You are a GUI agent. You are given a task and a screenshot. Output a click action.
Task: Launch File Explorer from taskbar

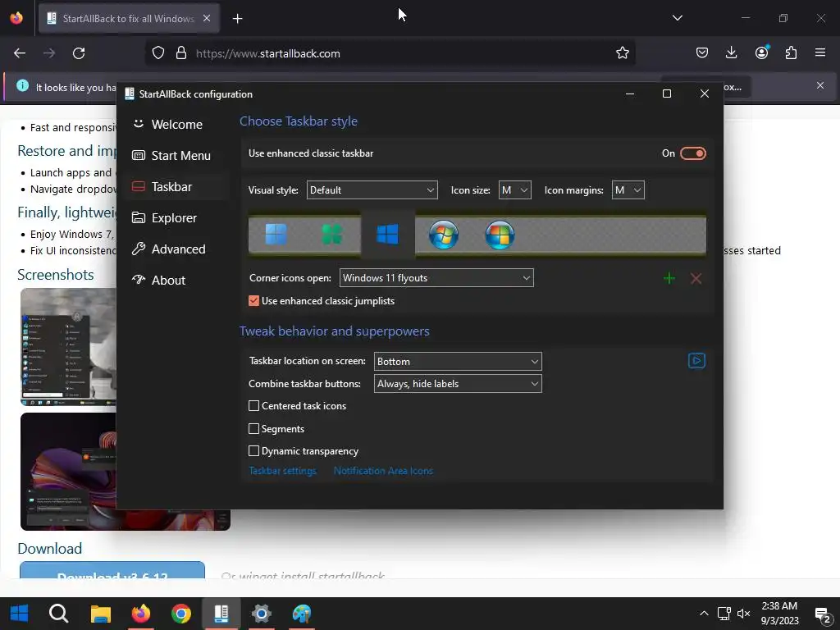click(x=100, y=614)
